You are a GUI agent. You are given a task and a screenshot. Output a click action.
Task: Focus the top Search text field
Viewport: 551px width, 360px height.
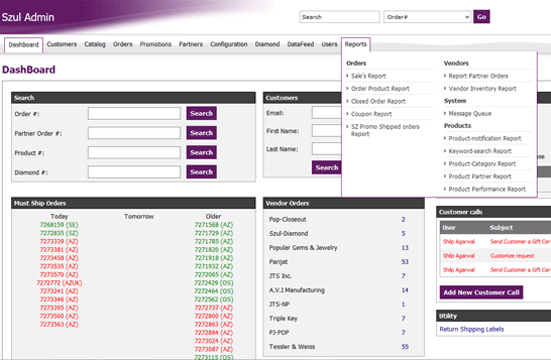click(x=339, y=17)
